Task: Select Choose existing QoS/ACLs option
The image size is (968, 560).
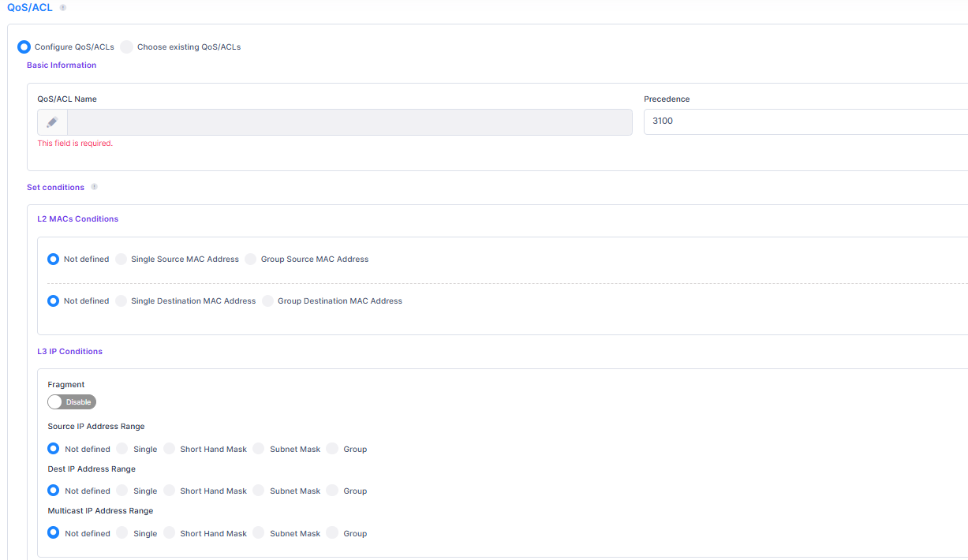Action: click(127, 47)
